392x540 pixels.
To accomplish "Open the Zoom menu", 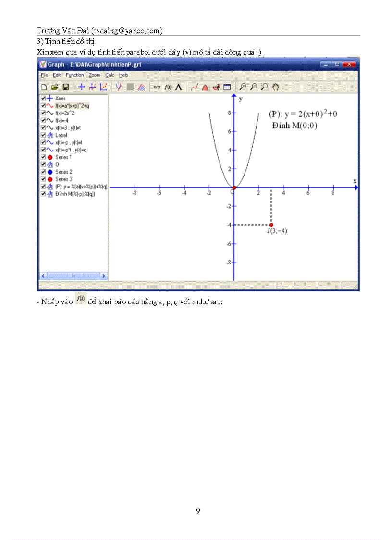I will pyautogui.click(x=95, y=75).
